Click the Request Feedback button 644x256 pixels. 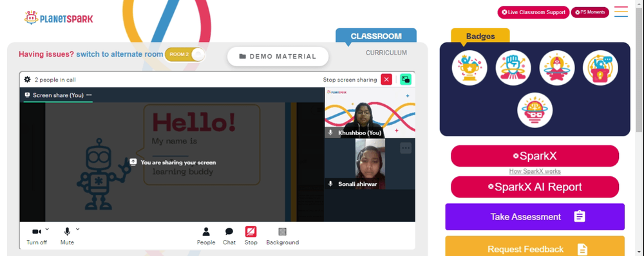(x=535, y=246)
